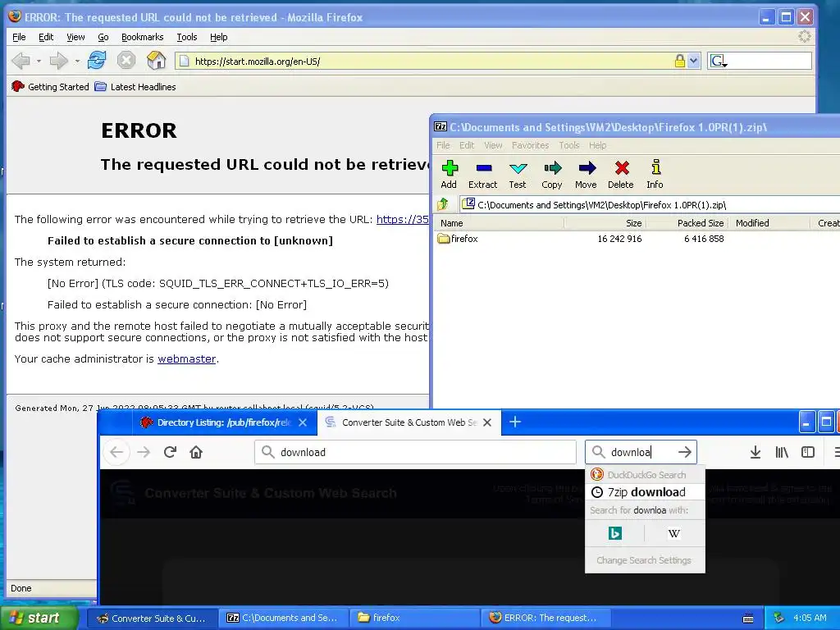840x630 pixels.
Task: Reload page in old Firefox toolbar
Action: (97, 60)
